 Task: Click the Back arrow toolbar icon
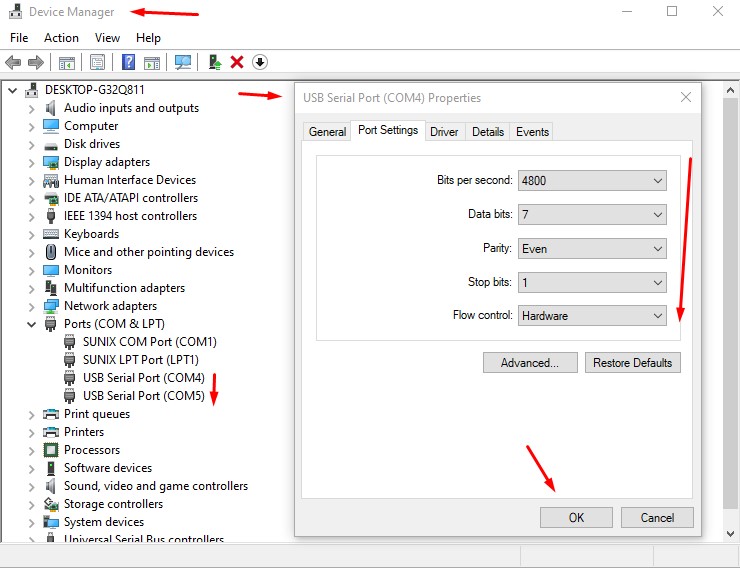coord(13,62)
